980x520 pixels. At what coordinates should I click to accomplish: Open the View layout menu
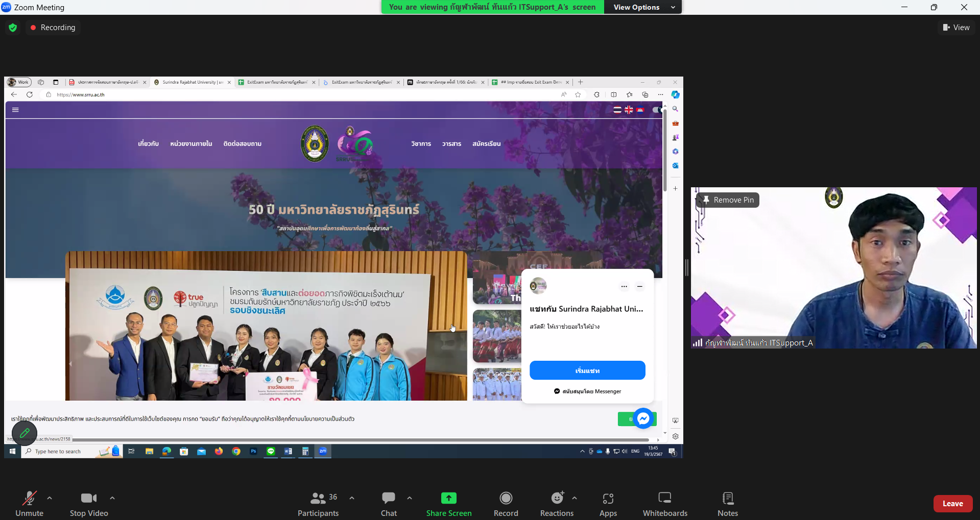click(x=956, y=28)
